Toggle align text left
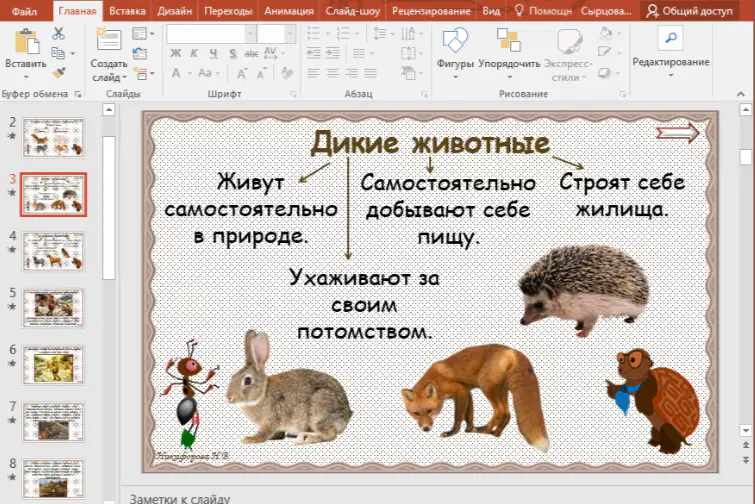755x504 pixels. (313, 73)
